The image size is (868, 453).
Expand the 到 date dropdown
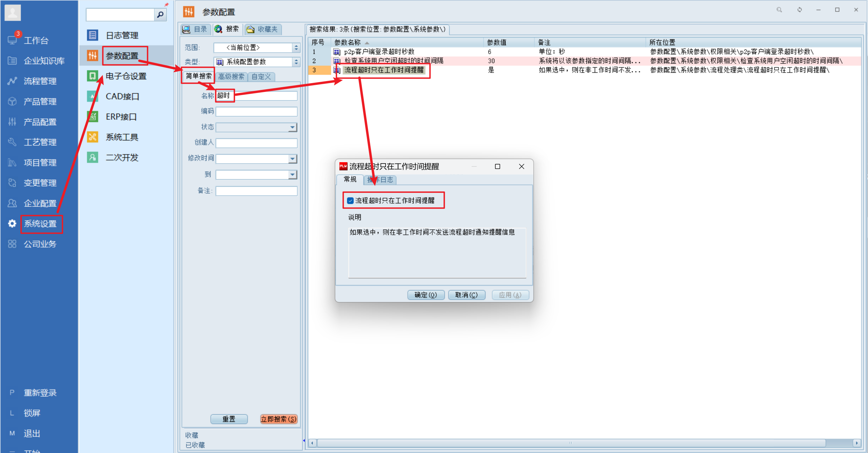click(293, 175)
